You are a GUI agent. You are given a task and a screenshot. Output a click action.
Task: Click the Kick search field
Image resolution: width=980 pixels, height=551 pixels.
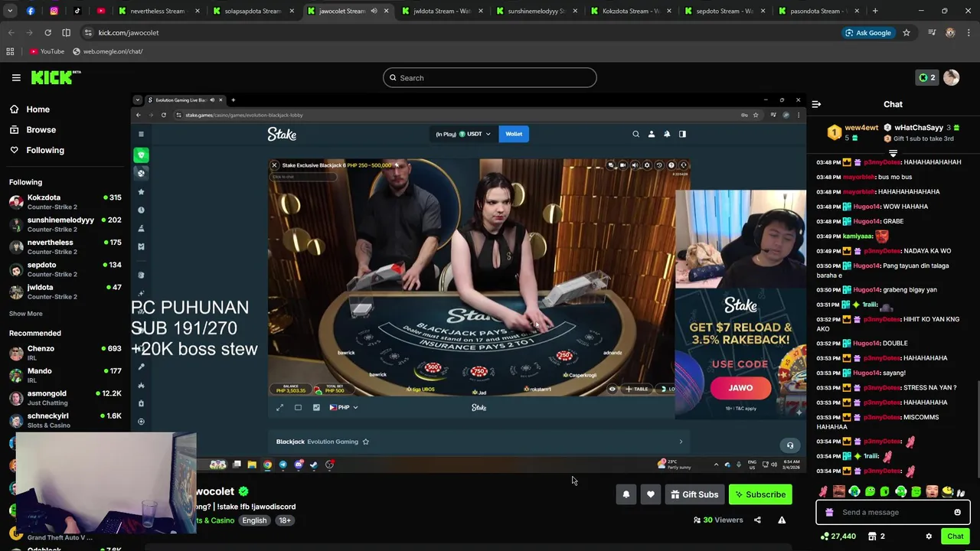[x=489, y=77]
